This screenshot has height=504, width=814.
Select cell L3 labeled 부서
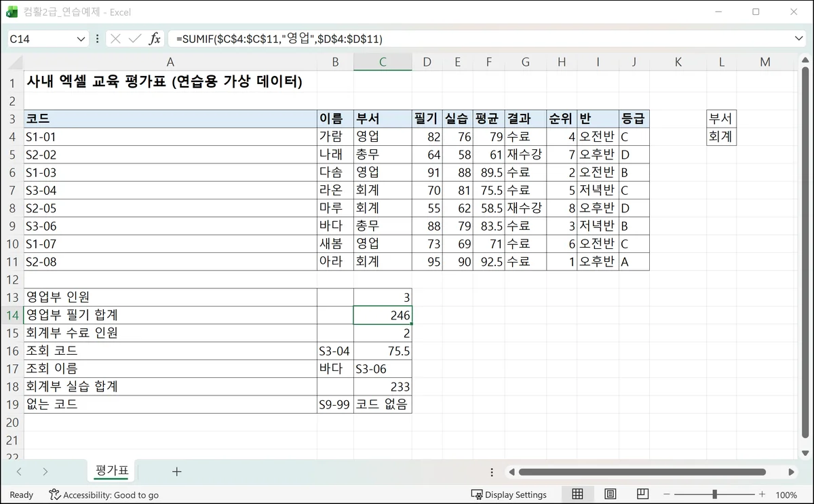(721, 119)
